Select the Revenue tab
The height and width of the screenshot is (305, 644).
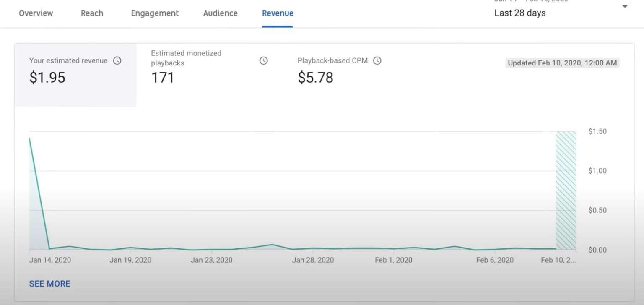(278, 13)
